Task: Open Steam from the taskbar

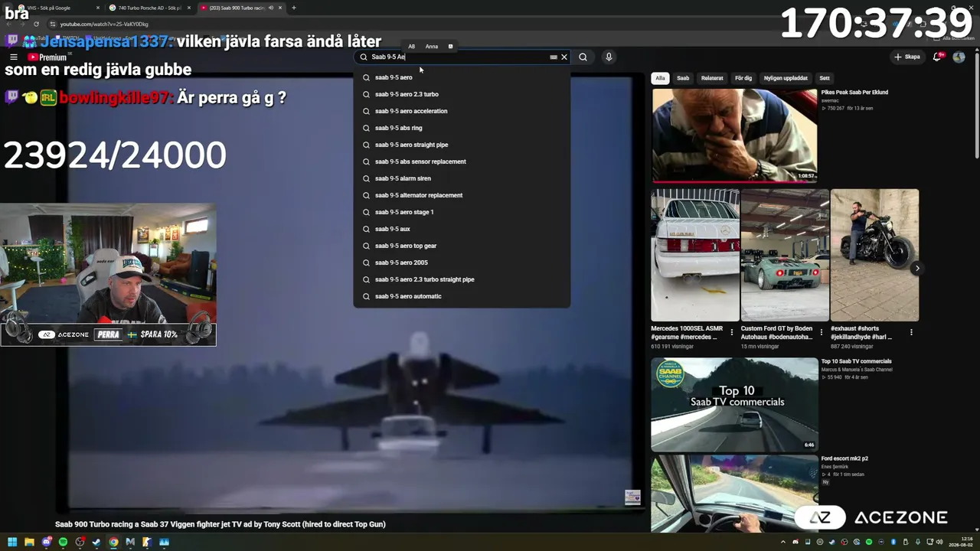Action: tap(96, 542)
